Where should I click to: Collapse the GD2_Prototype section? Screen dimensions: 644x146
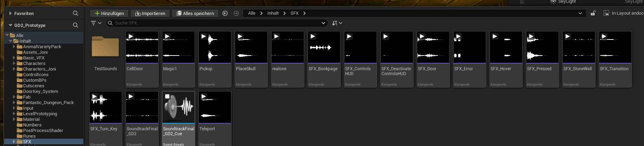pos(10,25)
